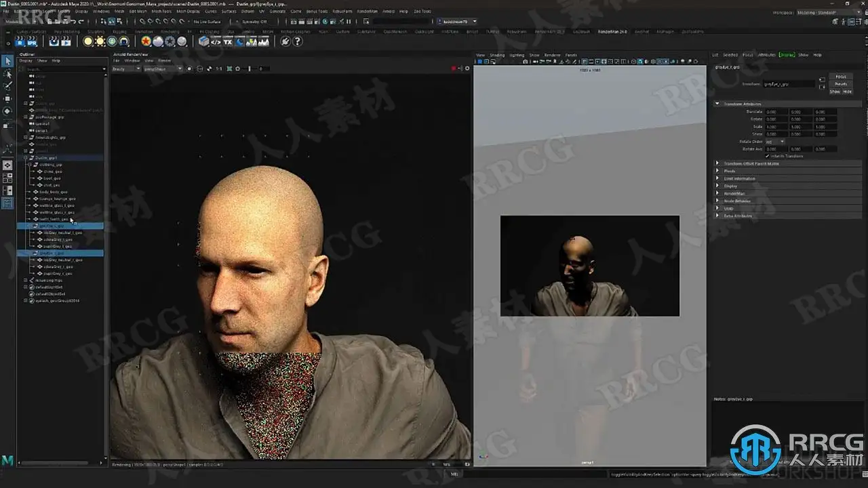Select teeth_teeth_geo in the Outliner
The width and height of the screenshot is (868, 488).
[x=55, y=219]
